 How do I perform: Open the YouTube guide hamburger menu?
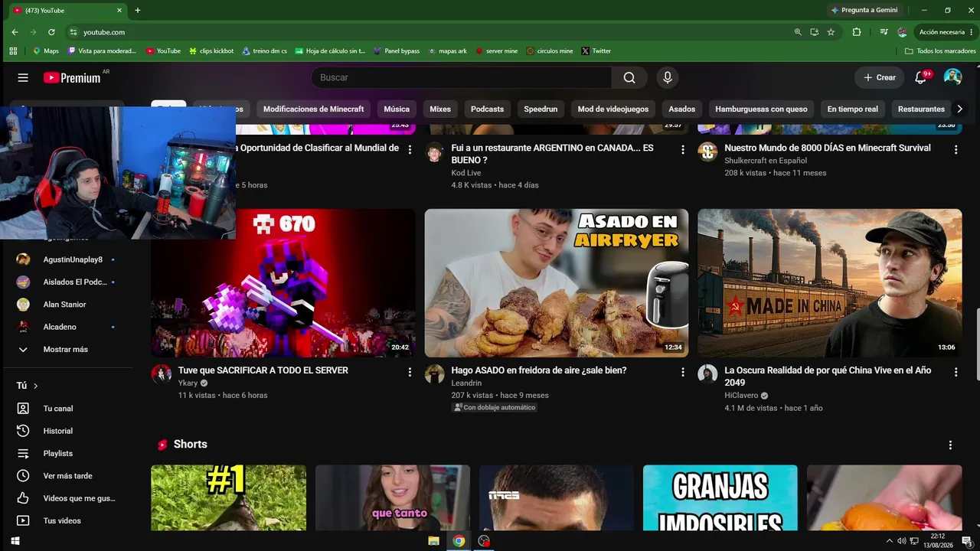pos(23,77)
